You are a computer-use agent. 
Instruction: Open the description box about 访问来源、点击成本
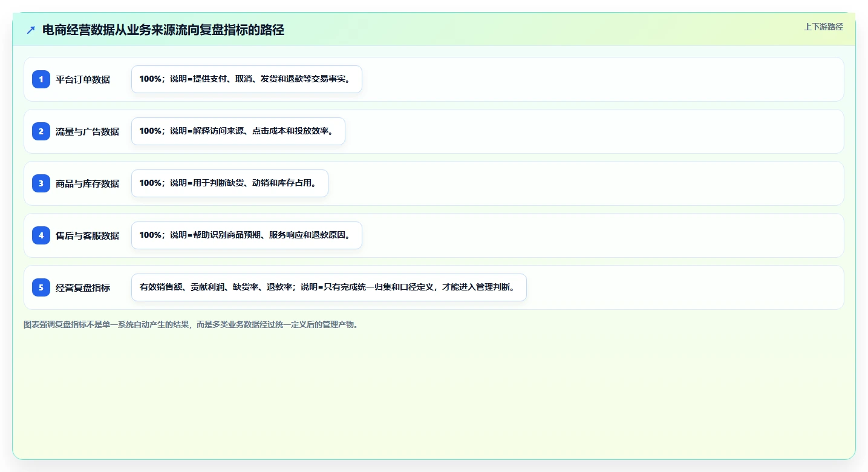[x=238, y=131]
